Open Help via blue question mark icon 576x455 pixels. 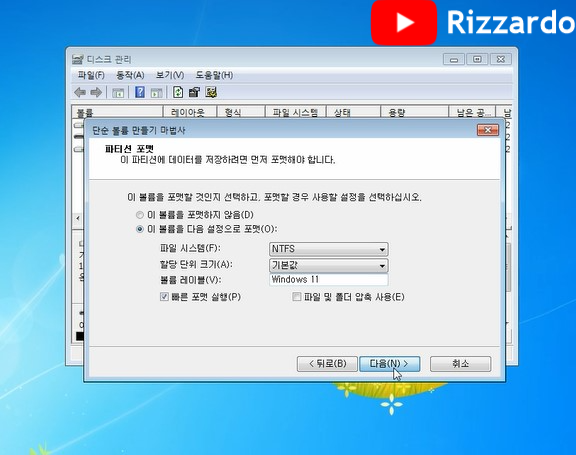pyautogui.click(x=140, y=92)
